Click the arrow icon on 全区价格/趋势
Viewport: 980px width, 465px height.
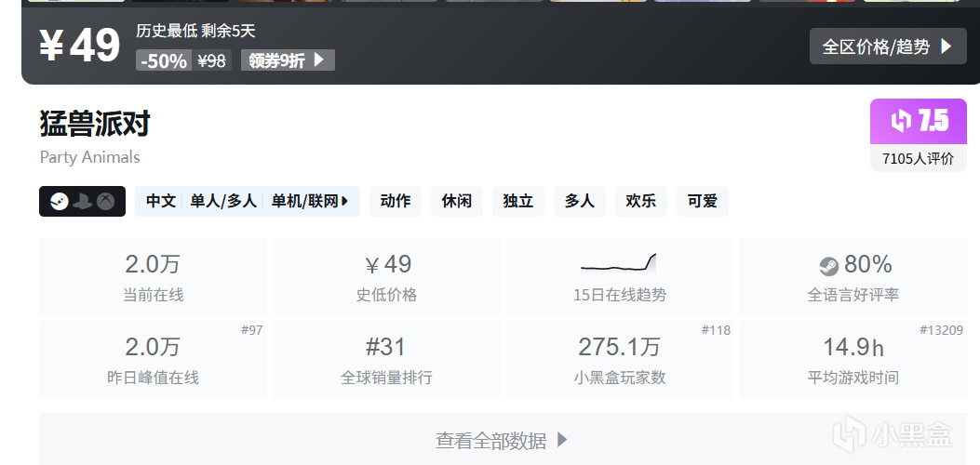click(x=946, y=46)
